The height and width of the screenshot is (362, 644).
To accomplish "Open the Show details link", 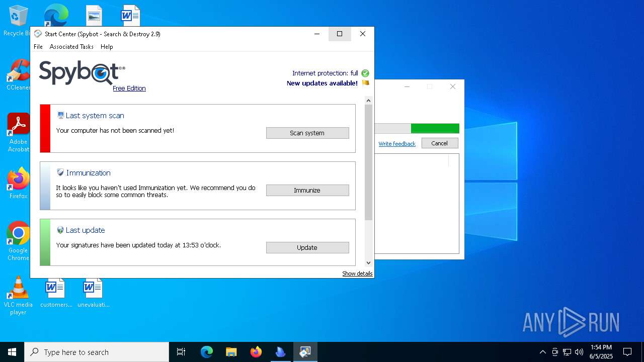I will coord(357,274).
